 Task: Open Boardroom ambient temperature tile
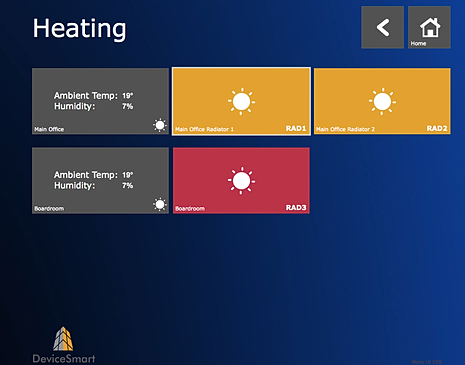click(100, 180)
